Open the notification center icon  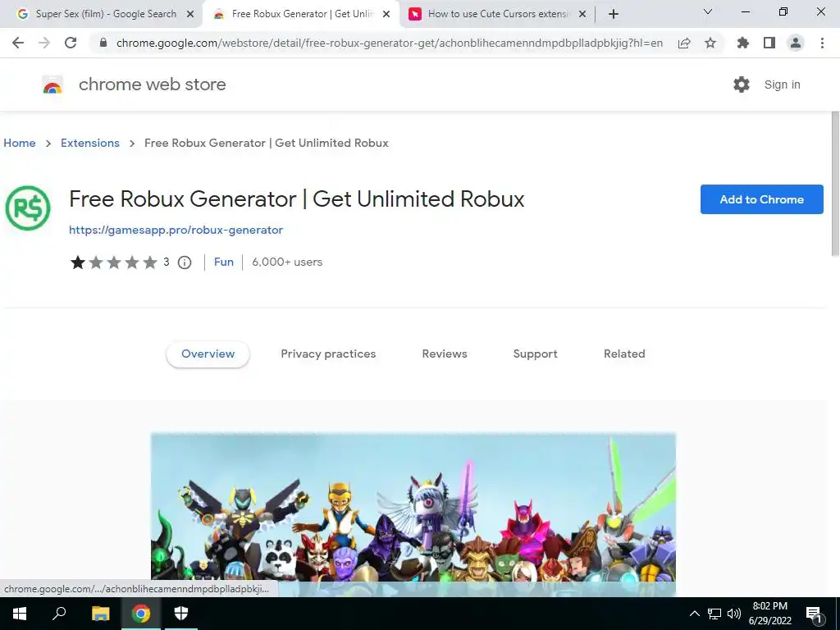click(814, 614)
